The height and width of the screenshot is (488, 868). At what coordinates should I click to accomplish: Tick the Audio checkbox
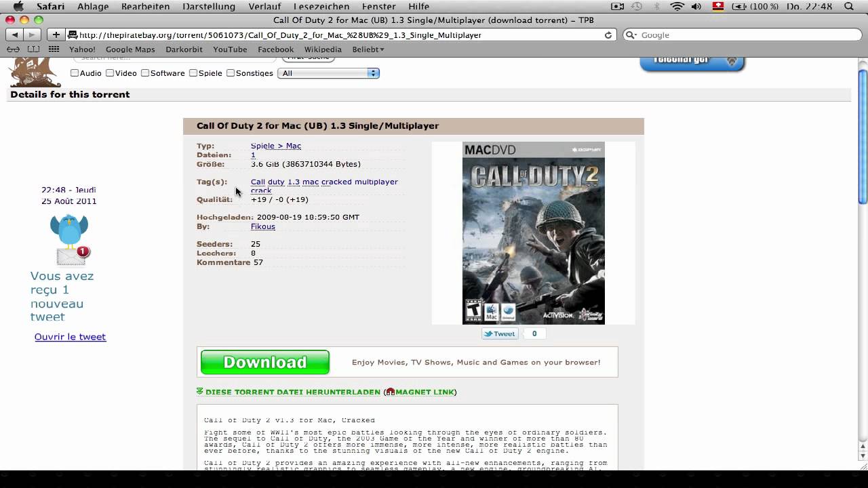point(75,73)
